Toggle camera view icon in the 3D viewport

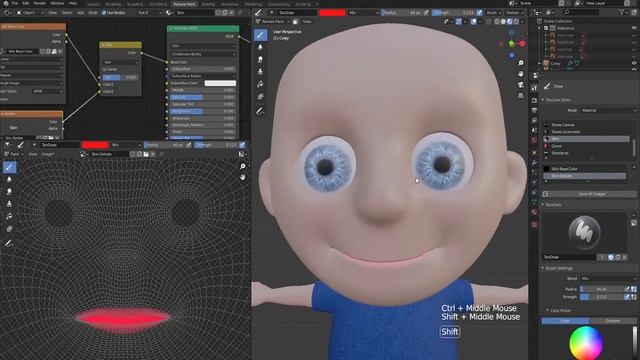click(x=520, y=84)
